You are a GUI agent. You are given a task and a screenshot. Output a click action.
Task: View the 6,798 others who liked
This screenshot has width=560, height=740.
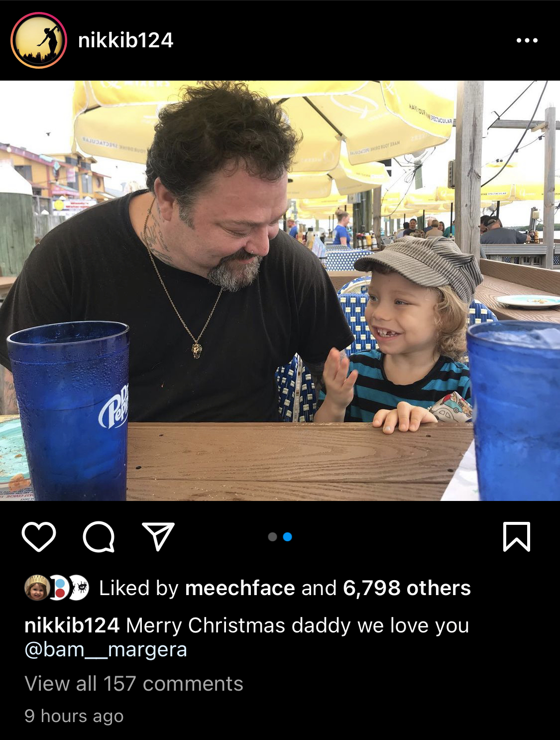407,588
